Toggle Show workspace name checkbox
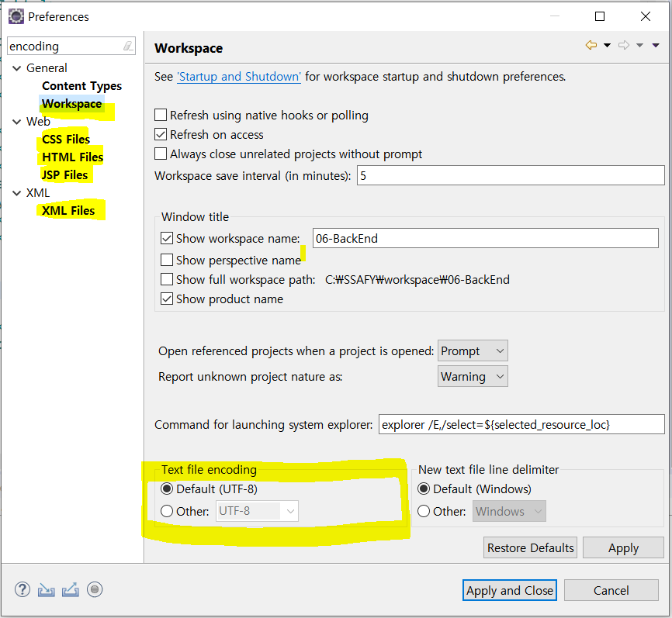The width and height of the screenshot is (672, 618). [x=167, y=238]
